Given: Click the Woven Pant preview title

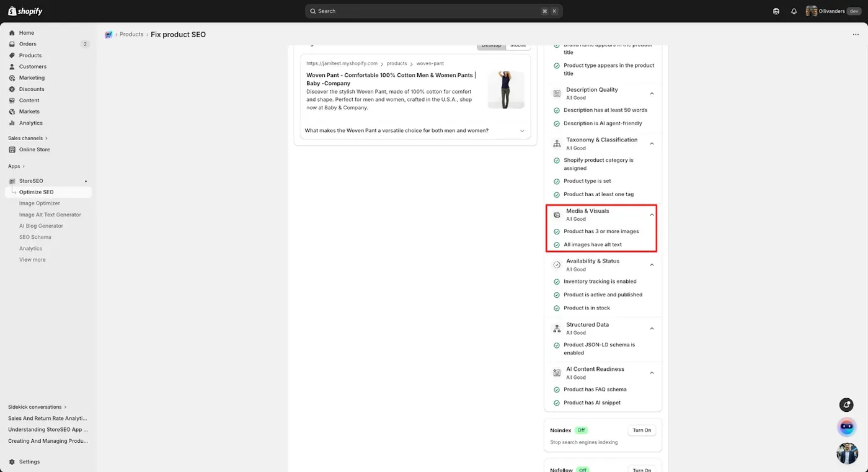Looking at the screenshot, I should (391, 79).
